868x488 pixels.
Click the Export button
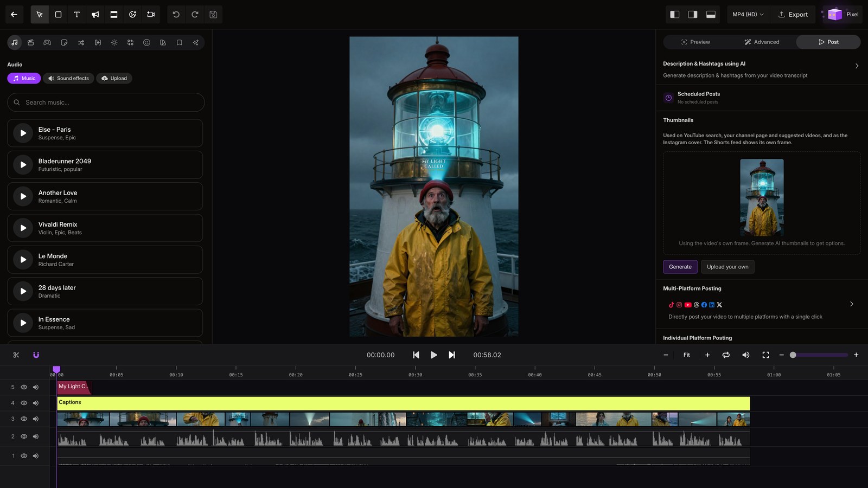tap(793, 15)
